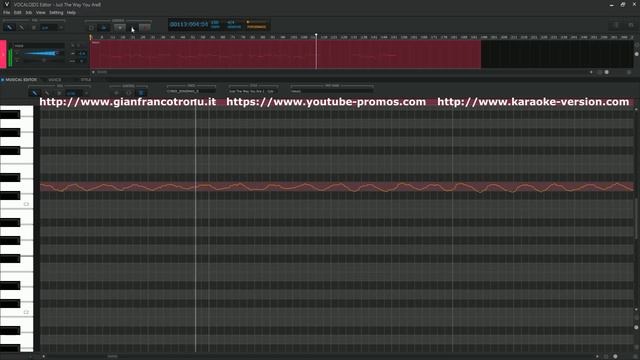Click the start marker on the track ruler

click(91, 37)
